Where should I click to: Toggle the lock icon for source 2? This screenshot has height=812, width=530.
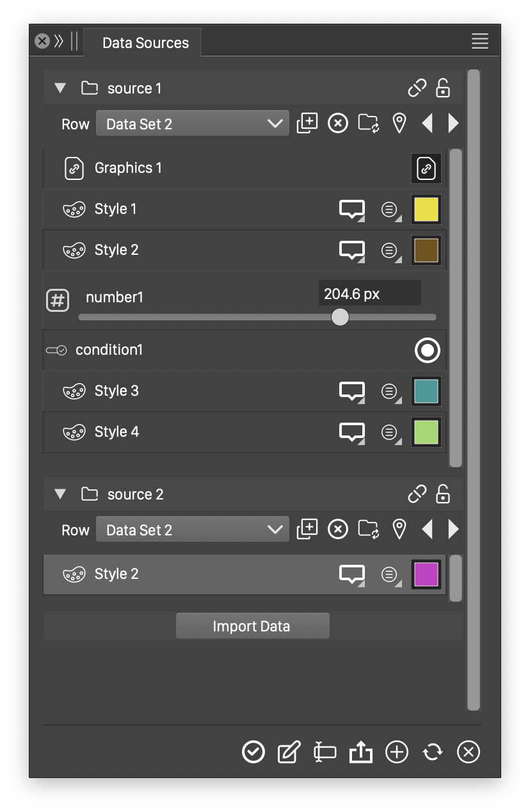click(442, 494)
